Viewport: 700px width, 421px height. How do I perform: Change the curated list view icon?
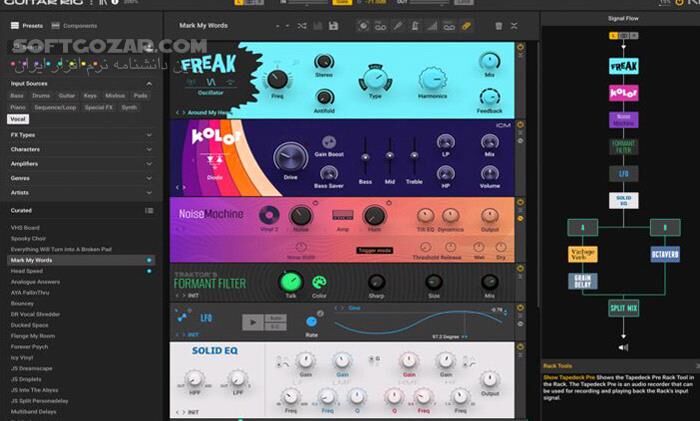pyautogui.click(x=149, y=211)
